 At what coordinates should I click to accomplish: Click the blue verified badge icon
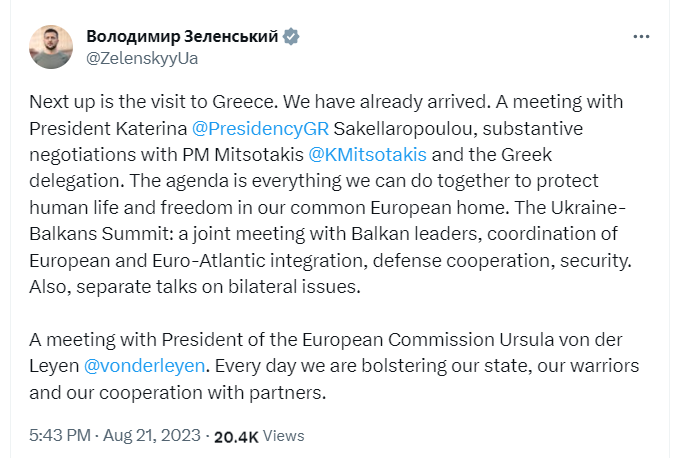click(291, 37)
